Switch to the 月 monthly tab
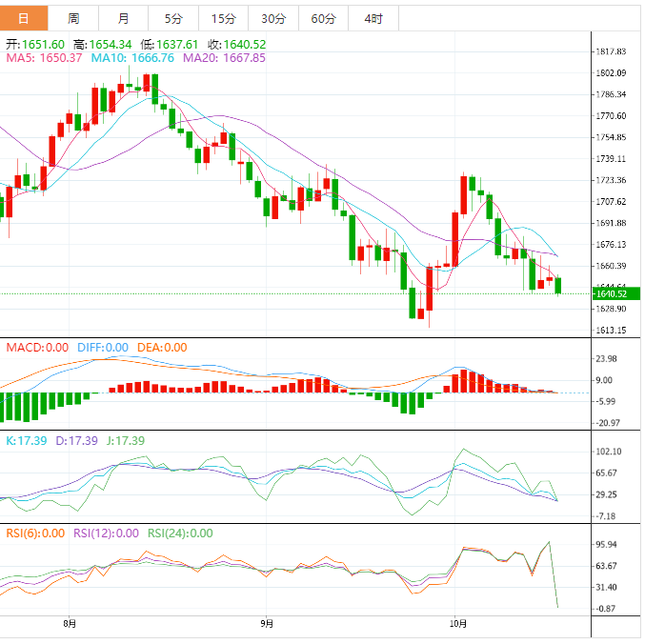 (x=124, y=18)
